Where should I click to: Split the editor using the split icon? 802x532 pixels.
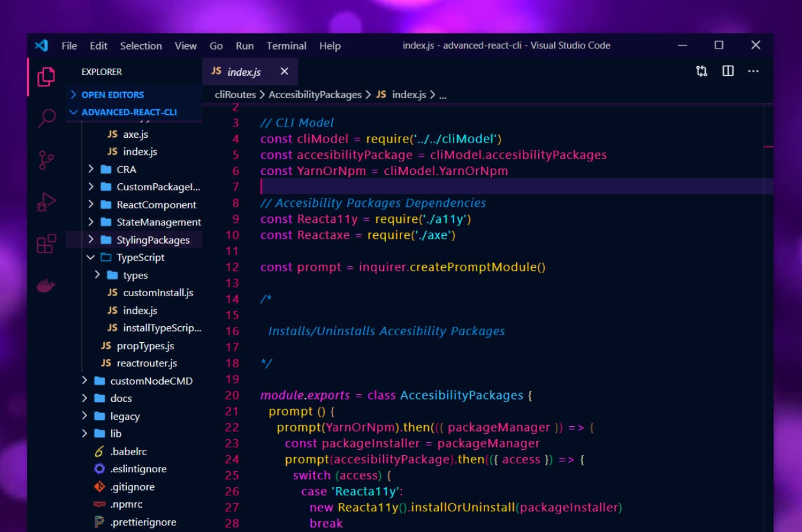(x=727, y=71)
